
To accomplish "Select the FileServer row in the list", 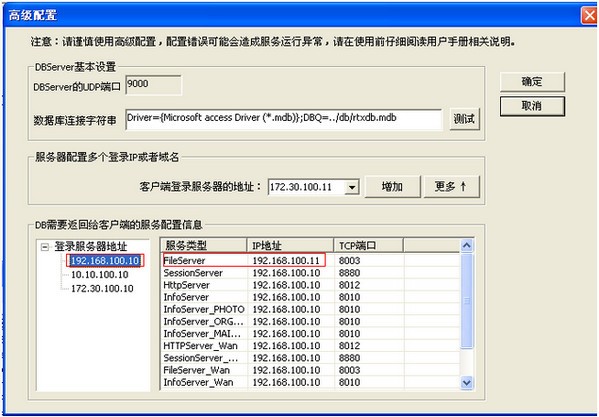I will click(x=310, y=260).
